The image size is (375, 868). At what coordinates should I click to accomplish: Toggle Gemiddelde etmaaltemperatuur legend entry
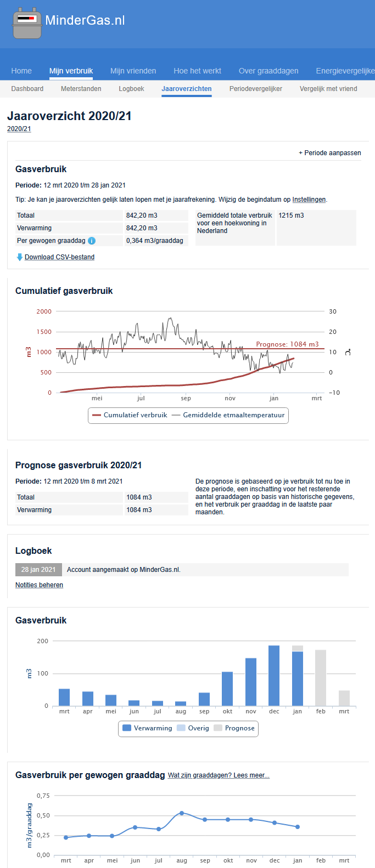coord(228,415)
